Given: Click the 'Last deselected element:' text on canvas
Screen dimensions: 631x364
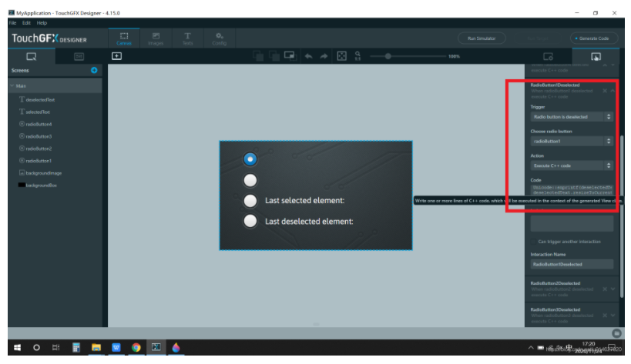Looking at the screenshot, I should point(309,222).
